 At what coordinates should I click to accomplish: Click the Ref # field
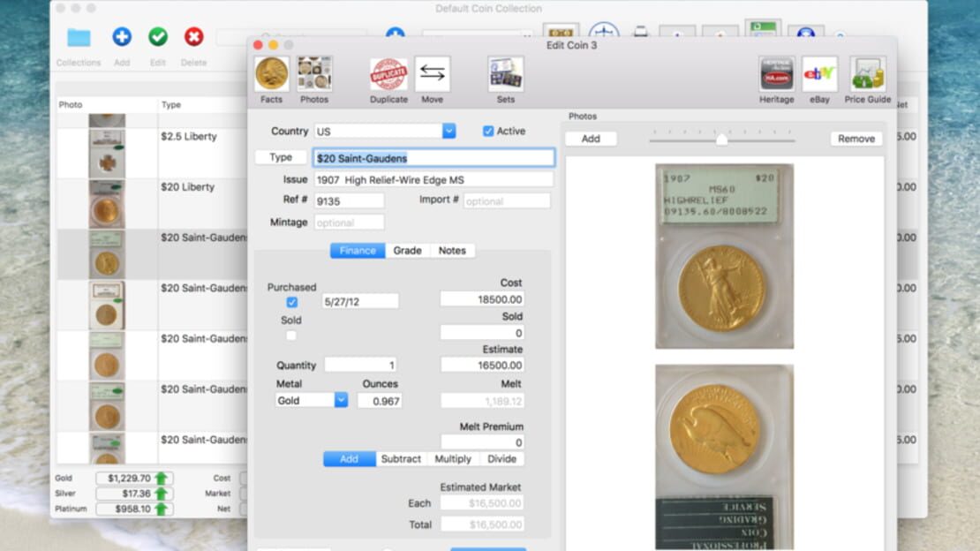click(350, 201)
